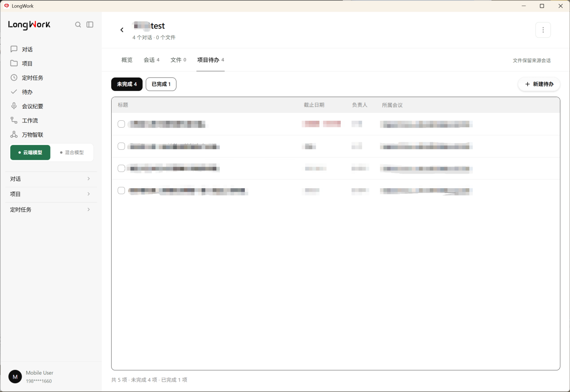This screenshot has width=570, height=392.
Task: Open 工作流 workflow icon in sidebar
Action: (14, 120)
